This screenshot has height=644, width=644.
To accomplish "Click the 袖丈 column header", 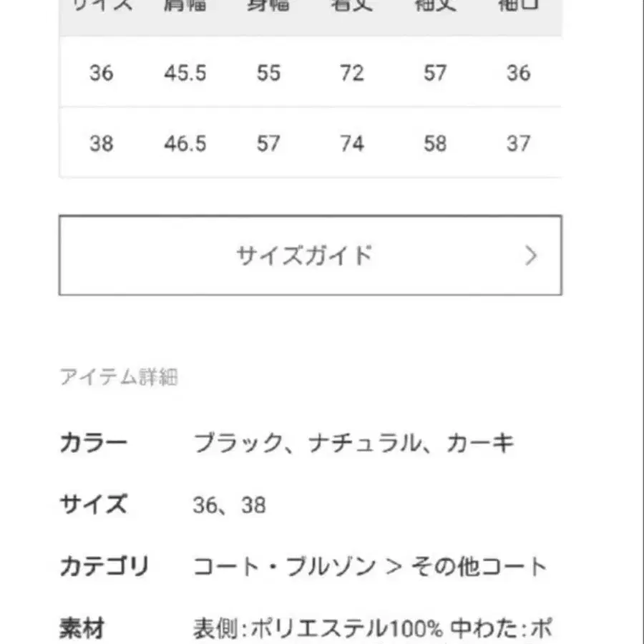I will (436, 7).
